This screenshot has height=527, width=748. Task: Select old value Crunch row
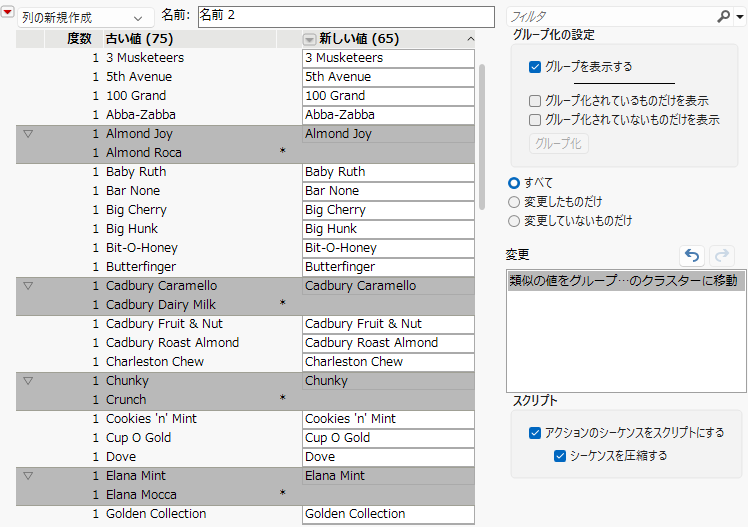click(x=126, y=400)
